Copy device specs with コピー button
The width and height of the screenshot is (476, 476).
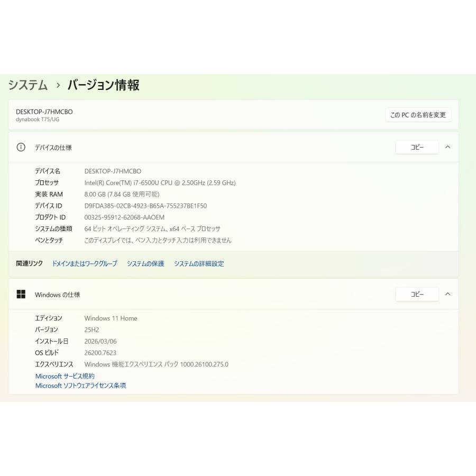(x=417, y=147)
